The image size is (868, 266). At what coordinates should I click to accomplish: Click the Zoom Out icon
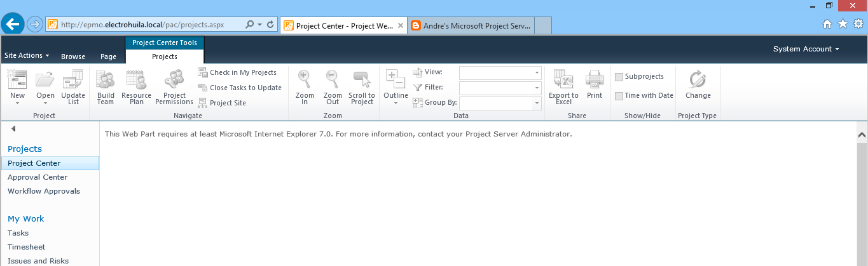[332, 81]
